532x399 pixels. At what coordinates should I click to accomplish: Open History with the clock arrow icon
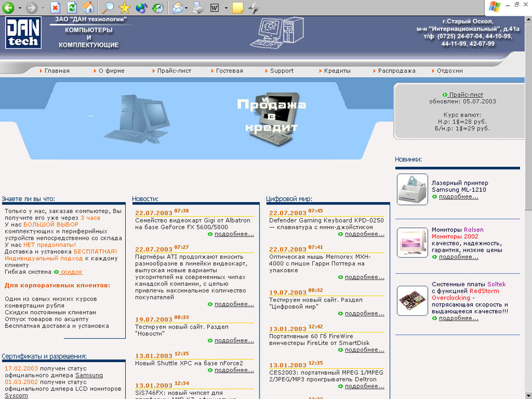(158, 7)
